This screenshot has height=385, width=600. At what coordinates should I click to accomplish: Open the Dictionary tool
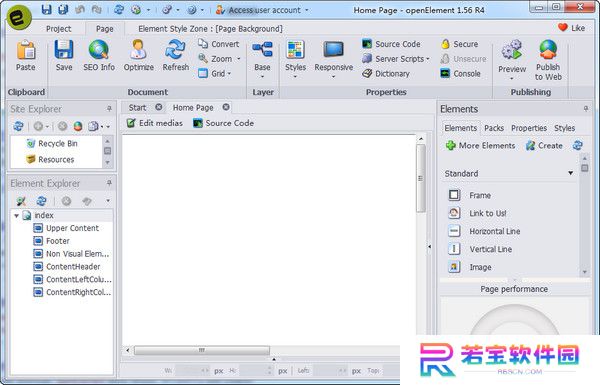(x=386, y=73)
